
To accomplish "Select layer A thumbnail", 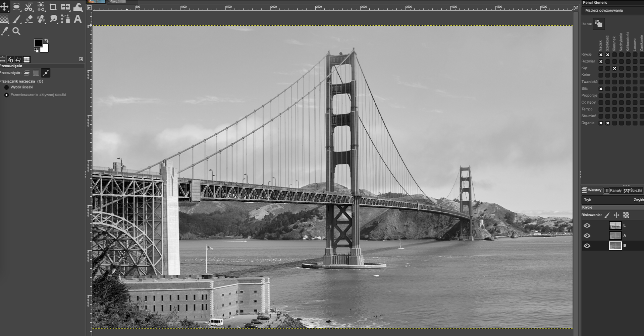I will tap(615, 236).
